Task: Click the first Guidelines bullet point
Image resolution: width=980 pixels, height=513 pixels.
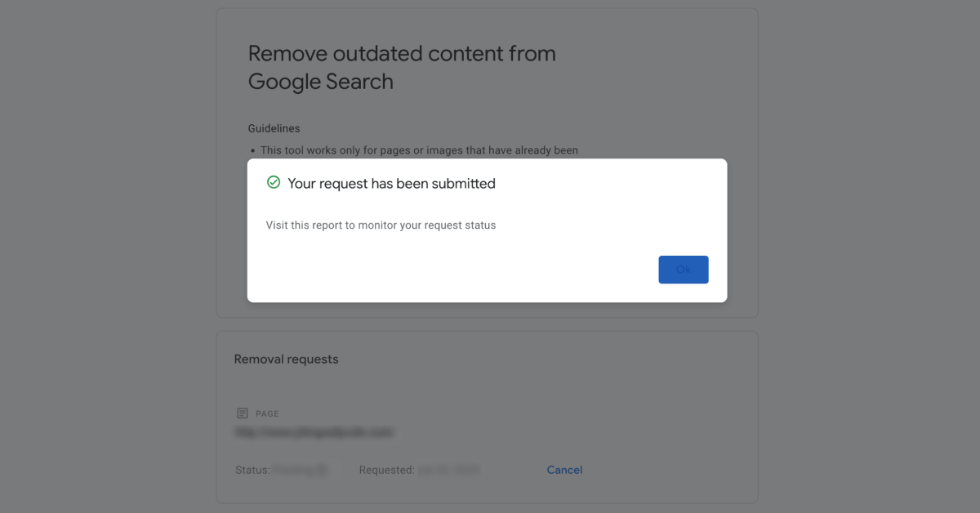Action: (419, 149)
